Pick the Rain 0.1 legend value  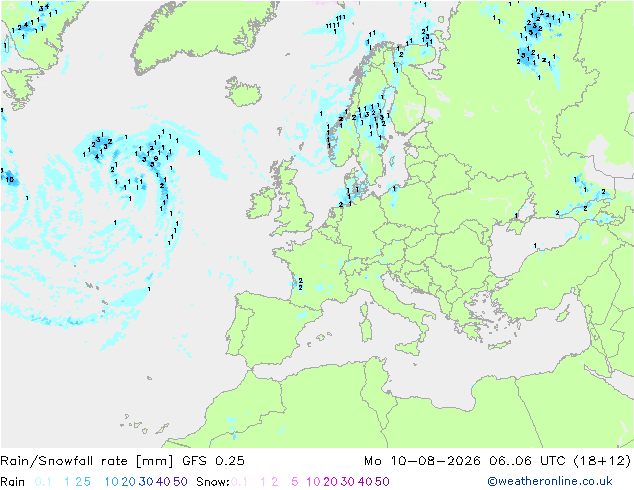(43, 482)
